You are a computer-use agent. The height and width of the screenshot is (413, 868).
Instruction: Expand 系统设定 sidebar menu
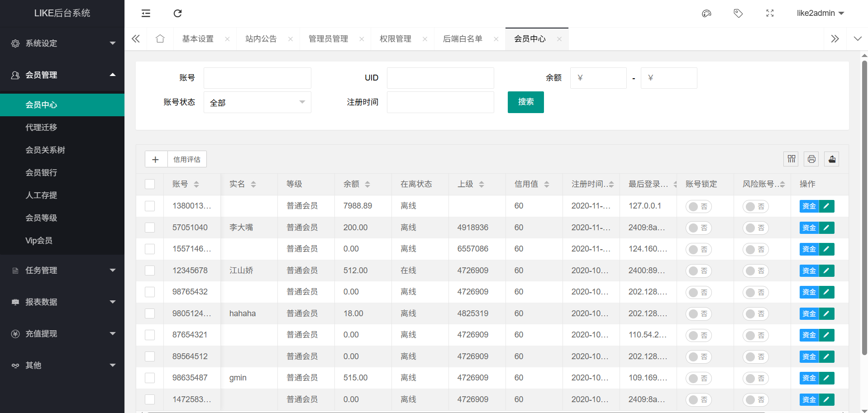[x=62, y=43]
